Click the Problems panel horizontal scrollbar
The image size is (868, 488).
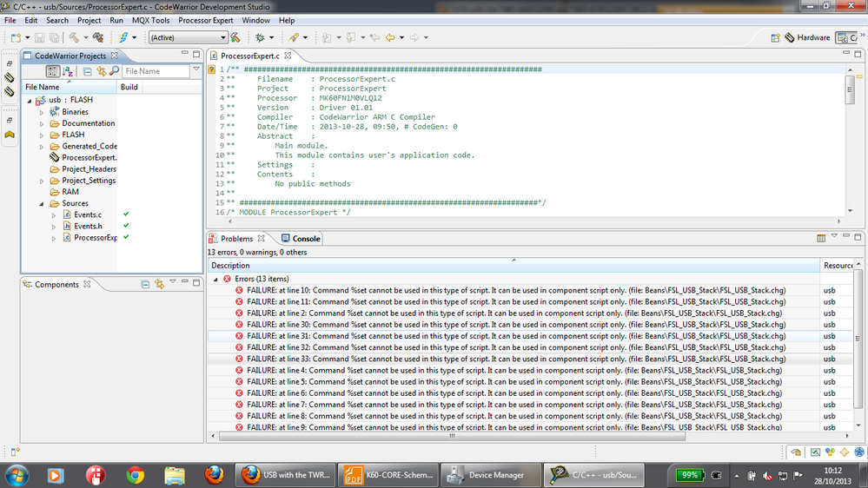[453, 436]
